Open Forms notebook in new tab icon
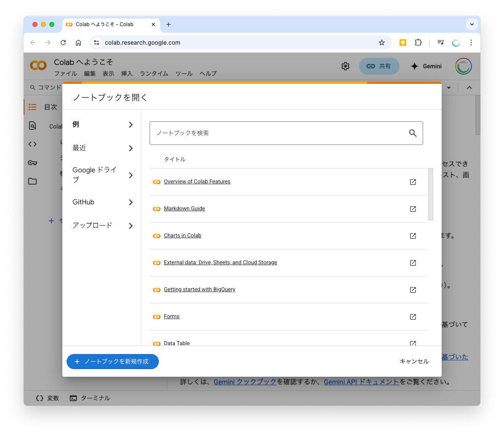 click(x=413, y=317)
